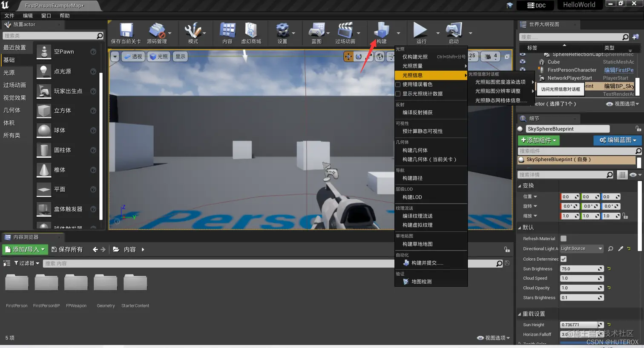Collapse the Transform (变换) section
The width and height of the screenshot is (644, 348).
click(519, 186)
